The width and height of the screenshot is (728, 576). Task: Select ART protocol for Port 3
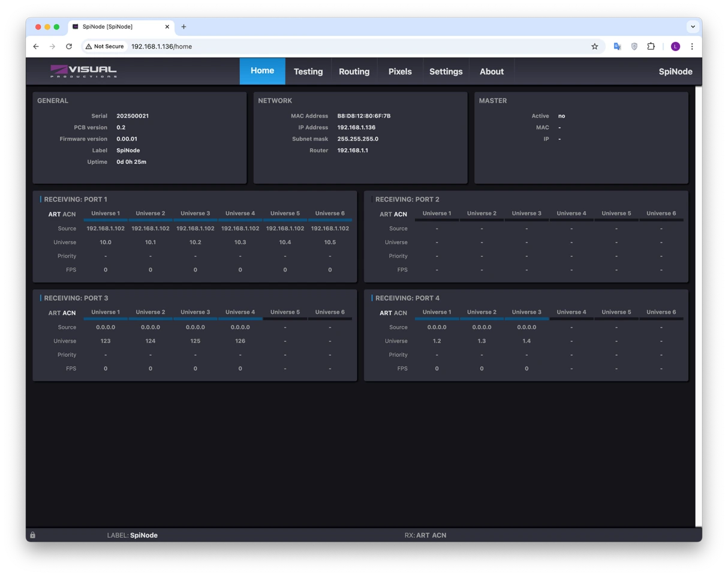[55, 313]
